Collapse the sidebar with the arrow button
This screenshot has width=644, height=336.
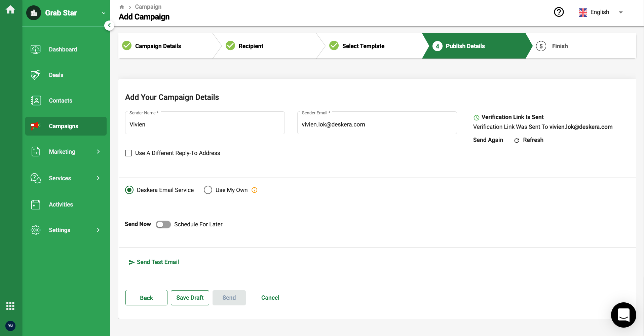click(x=109, y=25)
